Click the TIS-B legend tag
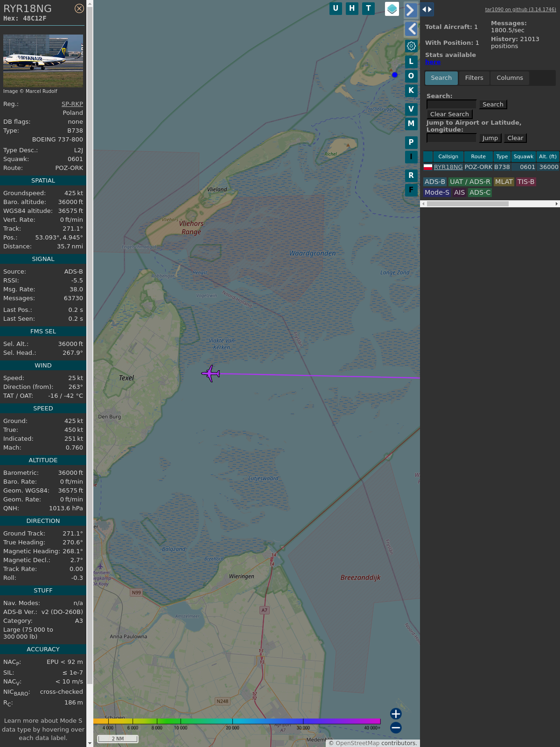The height and width of the screenshot is (747, 560). coord(526,182)
